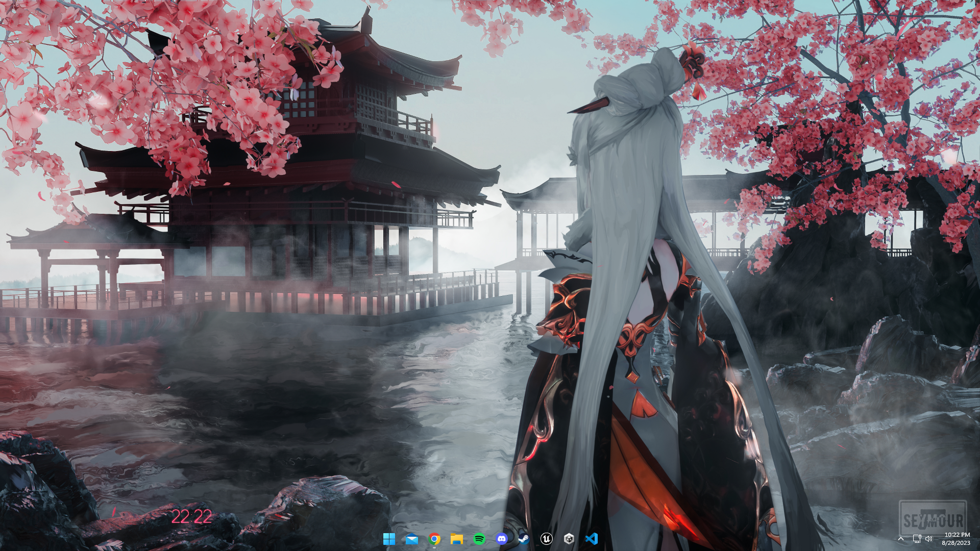Image resolution: width=980 pixels, height=551 pixels.
Task: Open Visual Studio Code from taskbar
Action: coord(591,539)
